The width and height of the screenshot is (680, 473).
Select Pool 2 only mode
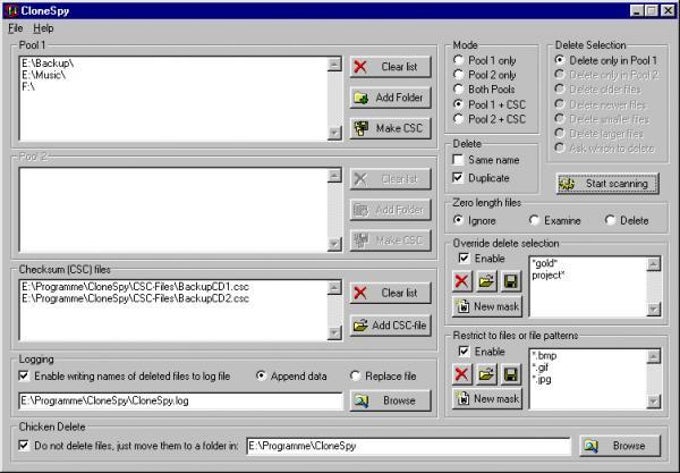[x=485, y=75]
